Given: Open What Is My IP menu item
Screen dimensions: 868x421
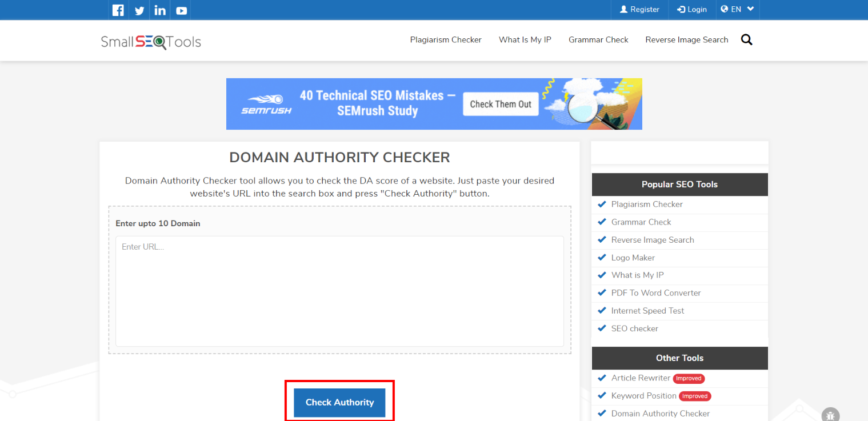Looking at the screenshot, I should point(525,40).
